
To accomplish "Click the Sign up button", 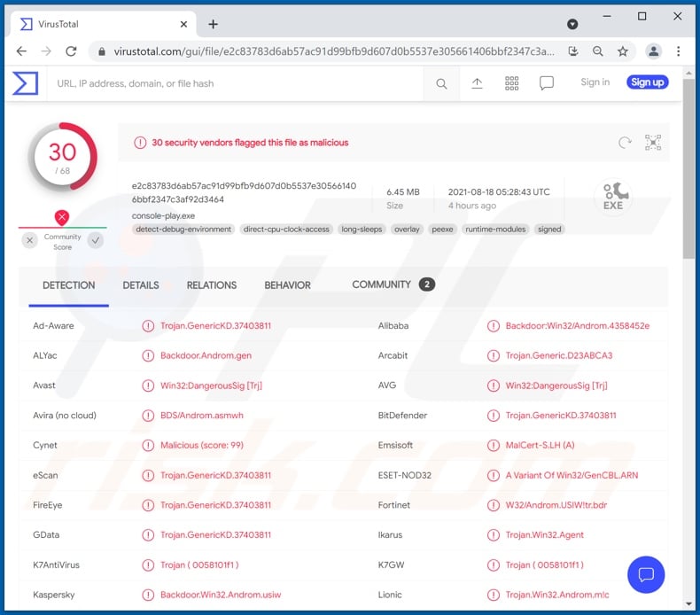I will point(648,82).
